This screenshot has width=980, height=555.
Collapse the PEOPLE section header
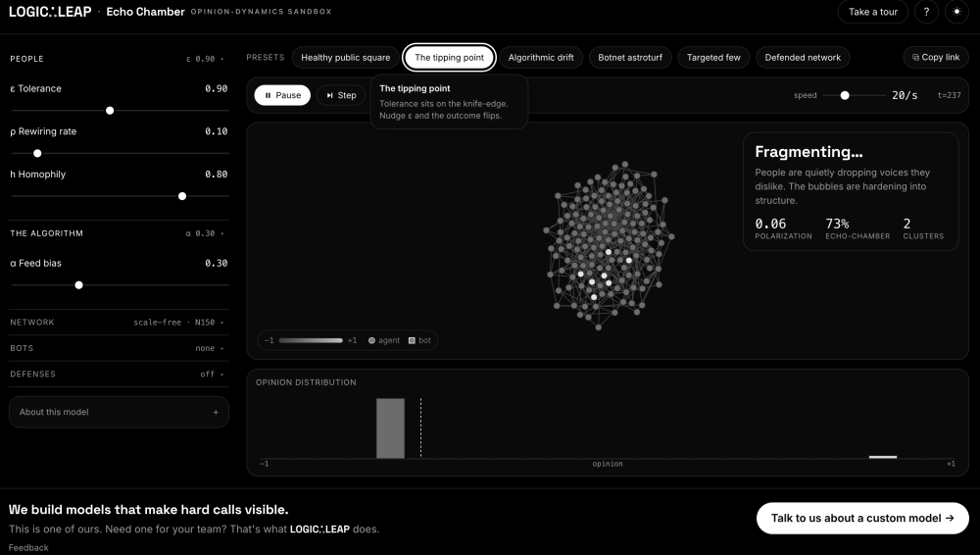click(119, 59)
